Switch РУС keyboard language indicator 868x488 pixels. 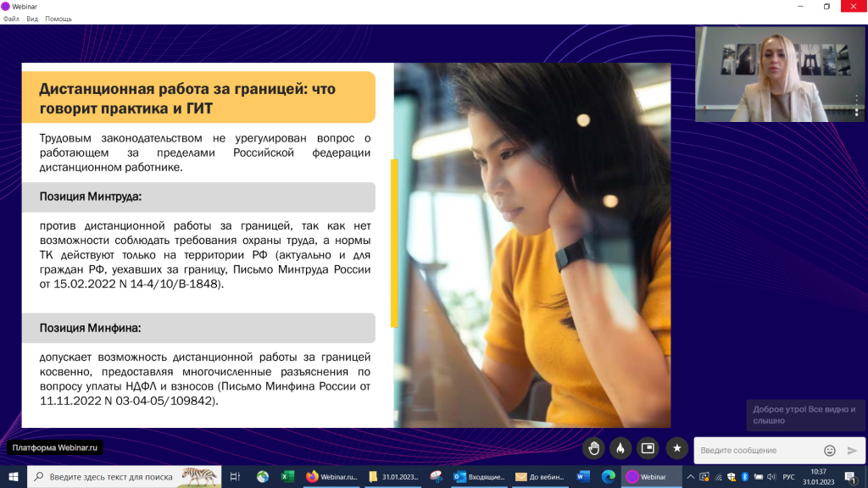(787, 476)
